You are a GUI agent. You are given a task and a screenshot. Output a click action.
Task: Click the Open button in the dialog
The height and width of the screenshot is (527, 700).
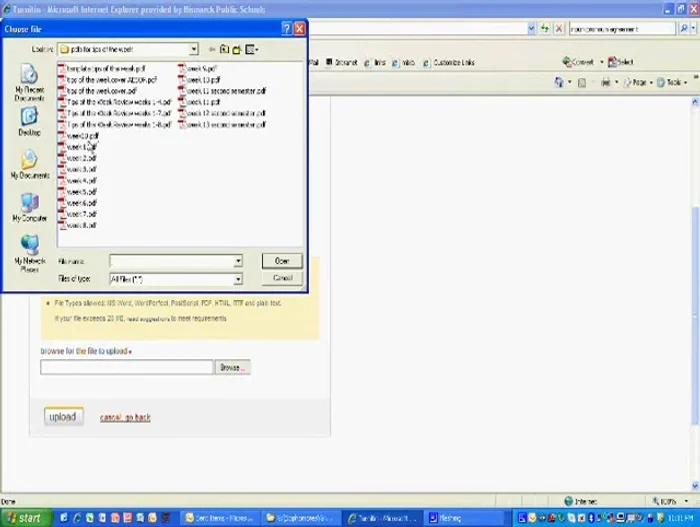282,261
